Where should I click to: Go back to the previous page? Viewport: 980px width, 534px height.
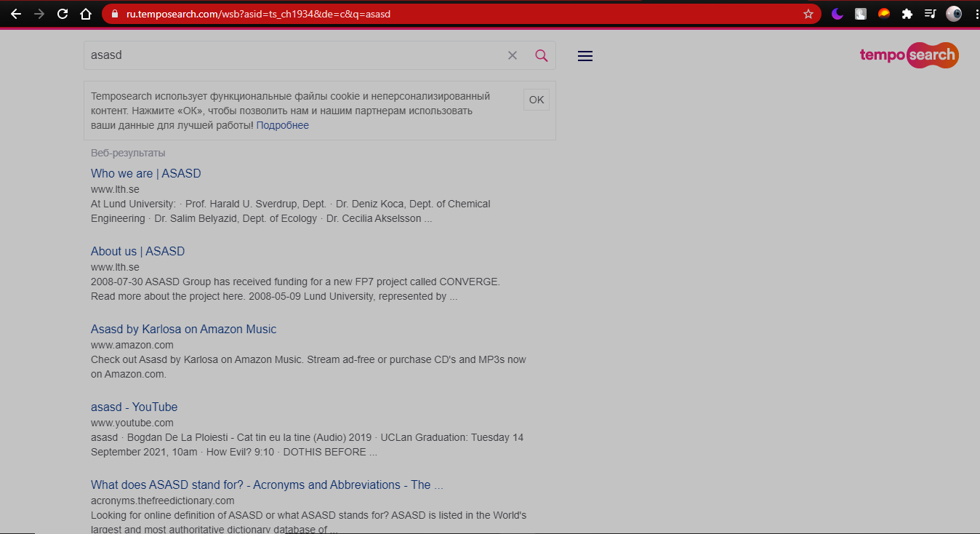pos(16,14)
